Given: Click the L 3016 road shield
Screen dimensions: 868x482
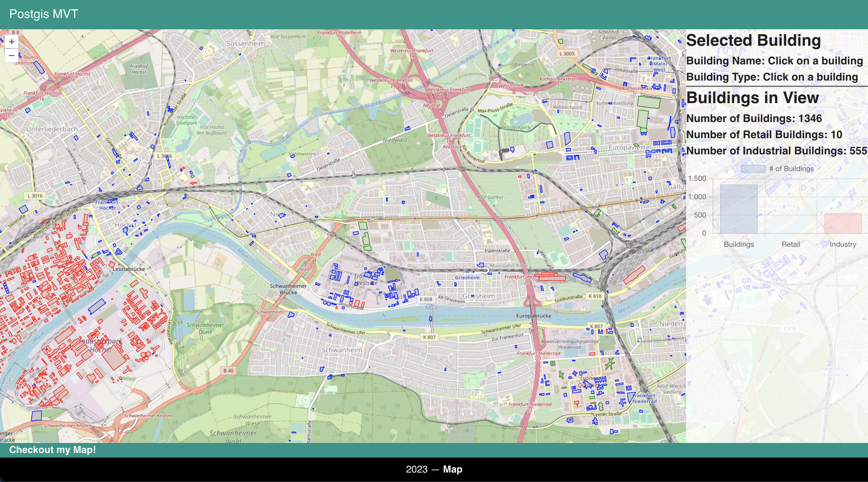Looking at the screenshot, I should (35, 196).
